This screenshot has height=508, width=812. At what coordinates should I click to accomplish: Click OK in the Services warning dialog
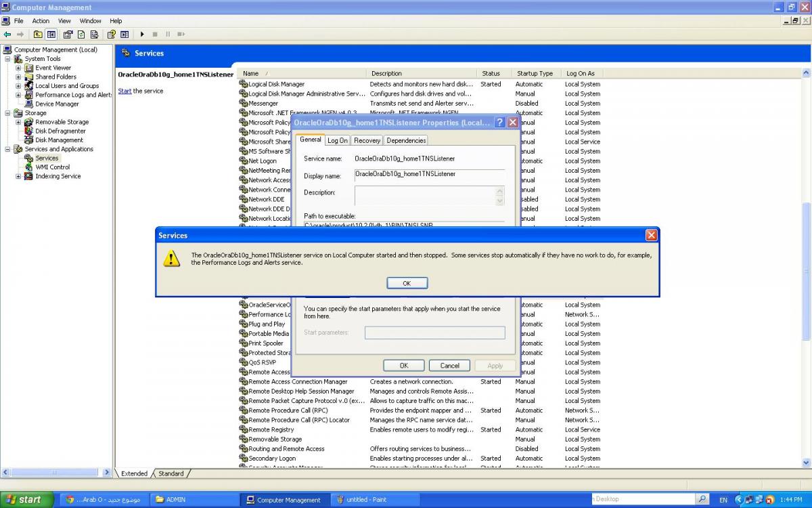tap(407, 283)
